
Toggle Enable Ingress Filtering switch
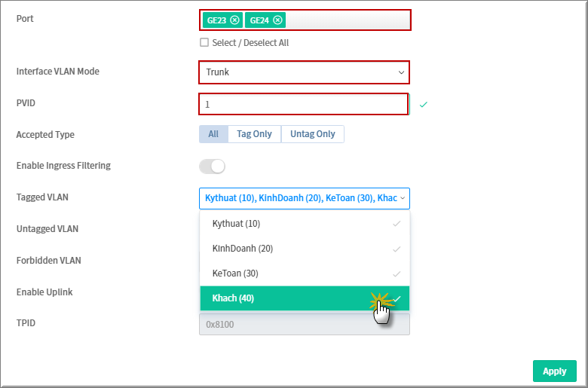pyautogui.click(x=212, y=166)
